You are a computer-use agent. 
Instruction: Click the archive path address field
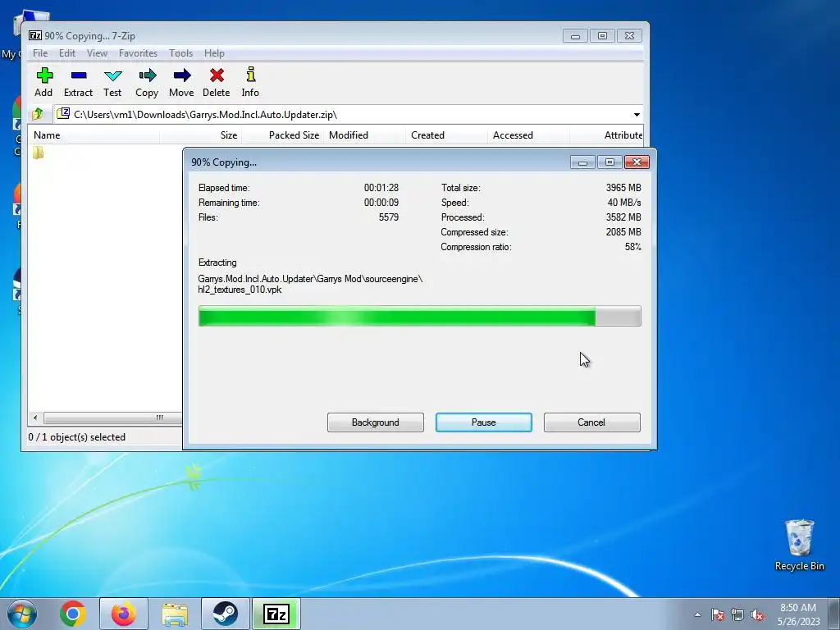pos(343,114)
